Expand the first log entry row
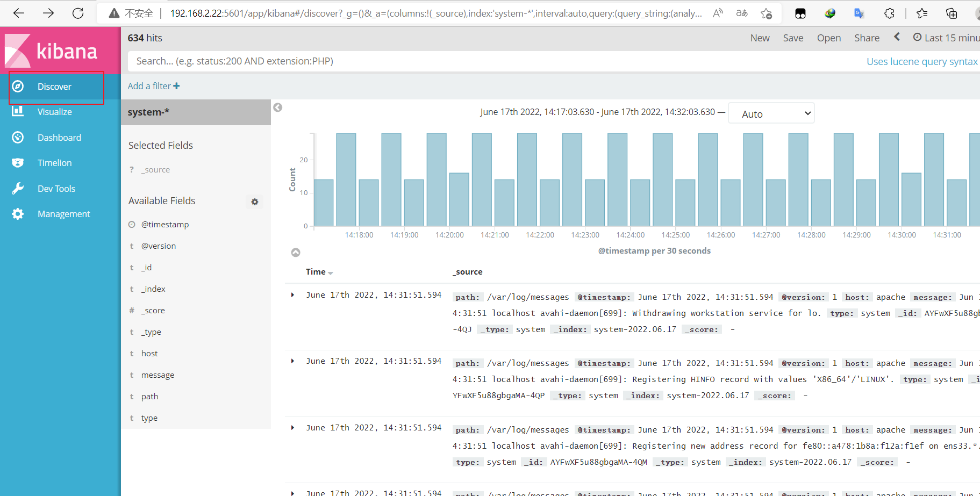This screenshot has height=496, width=980. point(292,295)
